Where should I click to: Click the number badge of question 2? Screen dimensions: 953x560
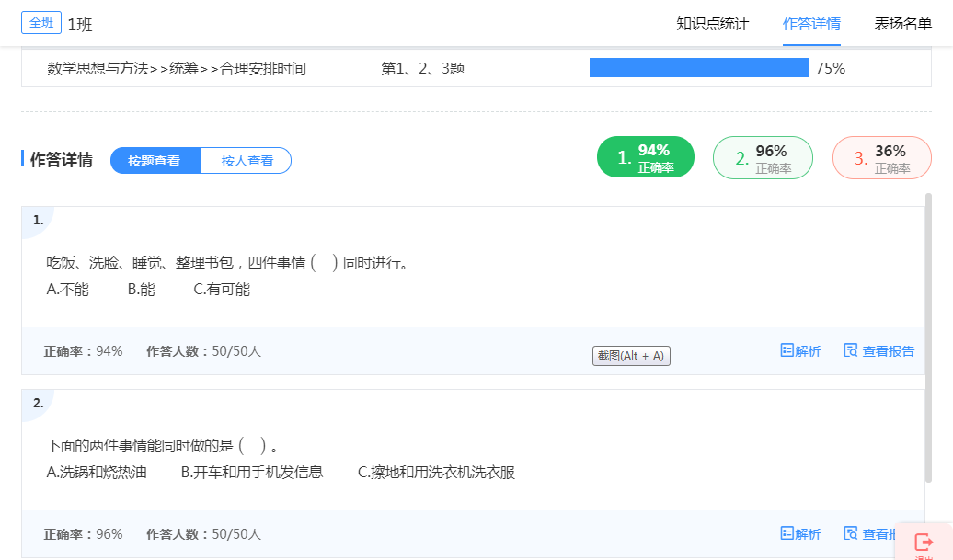point(39,403)
